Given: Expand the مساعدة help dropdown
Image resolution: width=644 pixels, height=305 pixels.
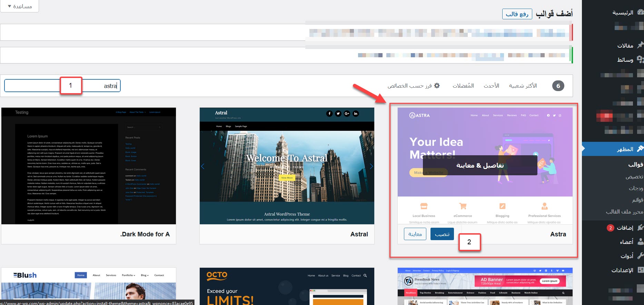Looking at the screenshot, I should click(20, 6).
